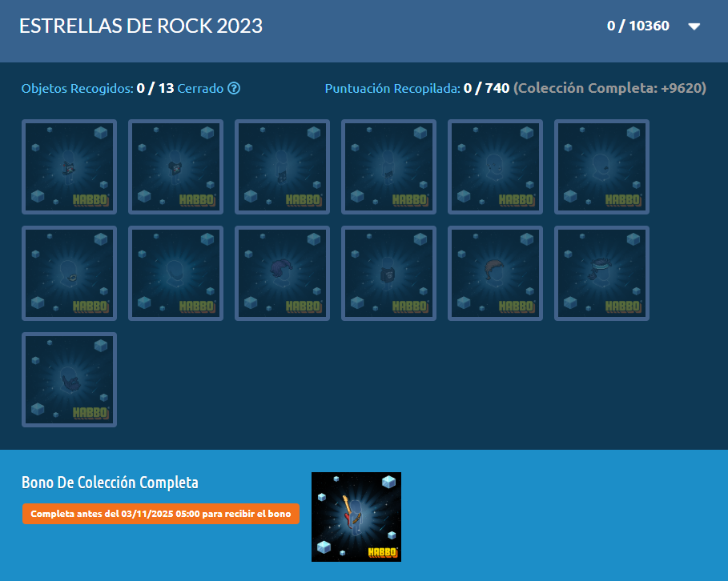The image size is (728, 581).
Task: Select the brown hair collectible card
Action: (495, 274)
